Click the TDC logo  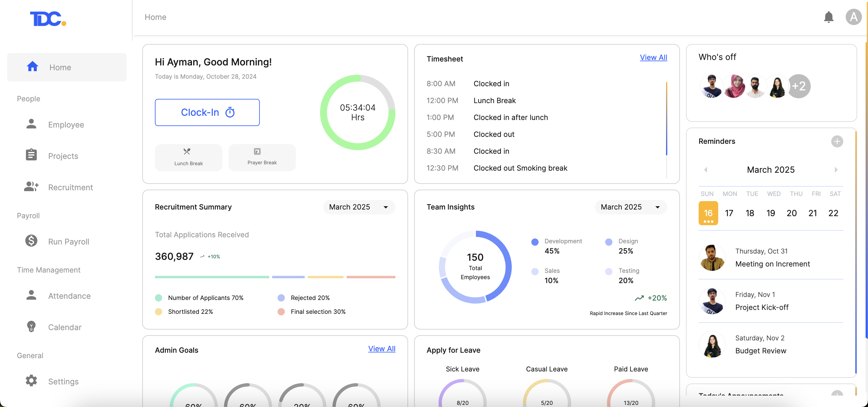coord(48,18)
